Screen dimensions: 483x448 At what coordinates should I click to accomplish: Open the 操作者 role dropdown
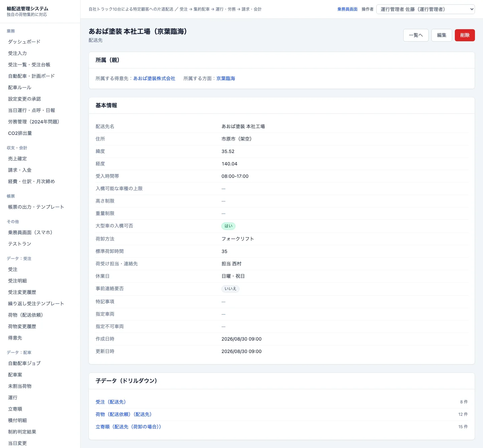click(x=426, y=9)
